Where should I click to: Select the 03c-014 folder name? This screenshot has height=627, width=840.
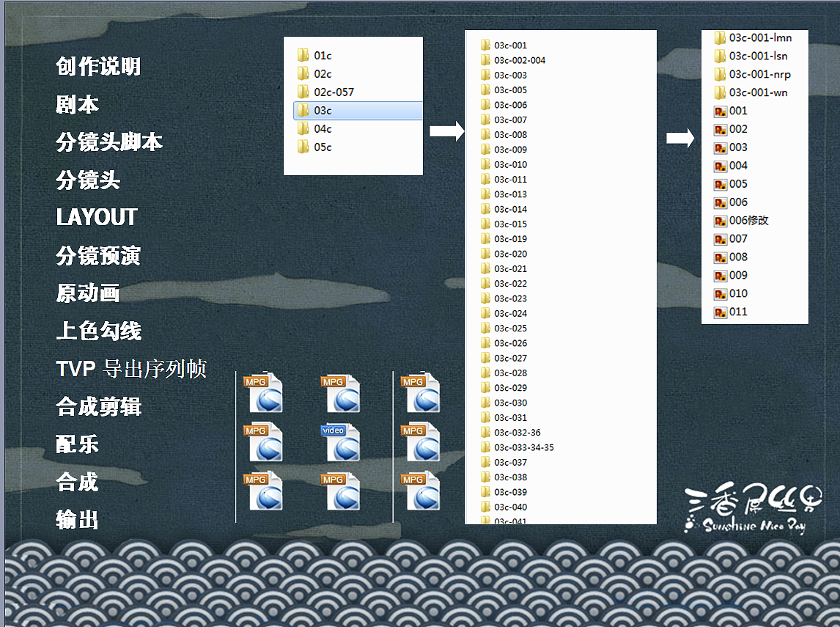point(511,209)
